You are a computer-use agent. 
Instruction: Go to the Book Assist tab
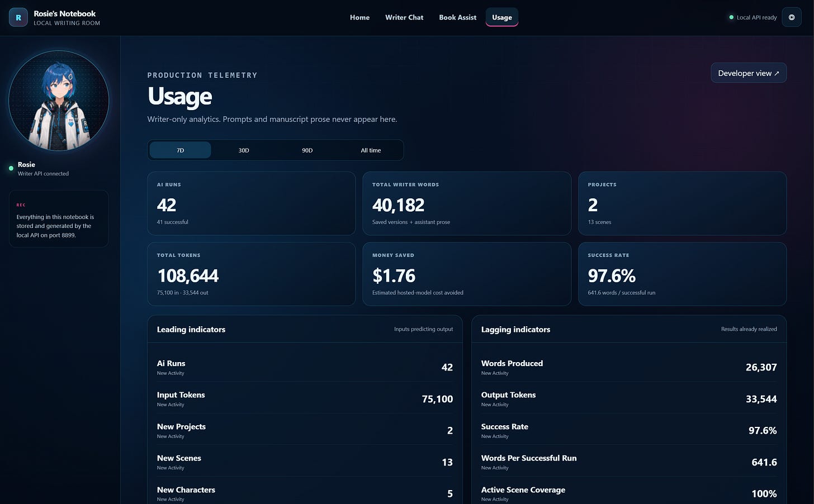458,17
